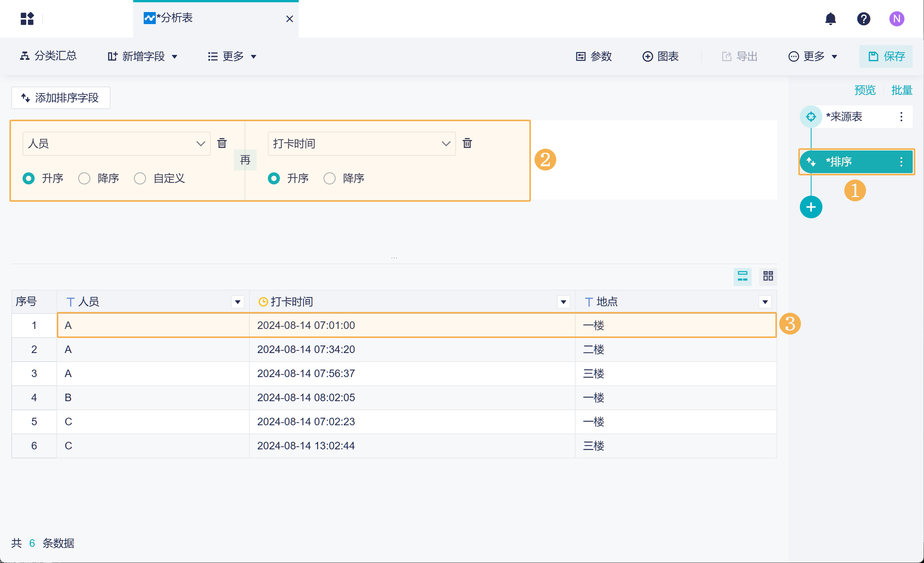This screenshot has height=563, width=924.
Task: Select 降序 for the 打卡时间 field
Action: (330, 178)
